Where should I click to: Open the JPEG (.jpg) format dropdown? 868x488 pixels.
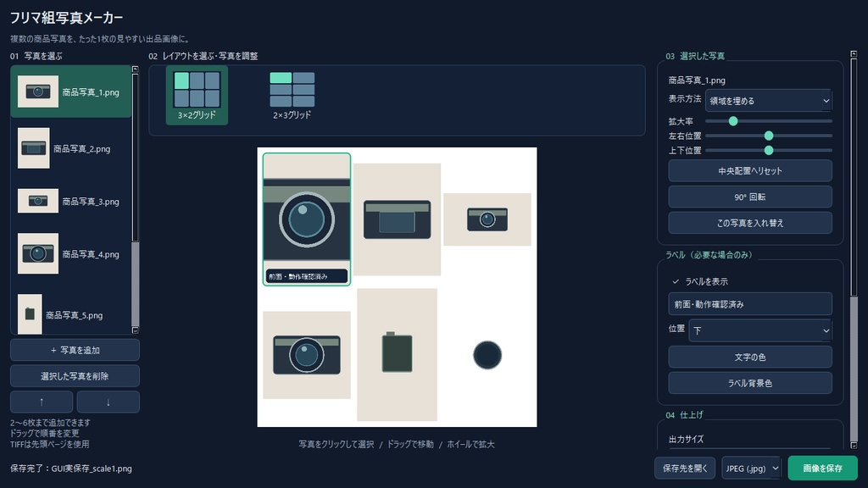tap(751, 469)
